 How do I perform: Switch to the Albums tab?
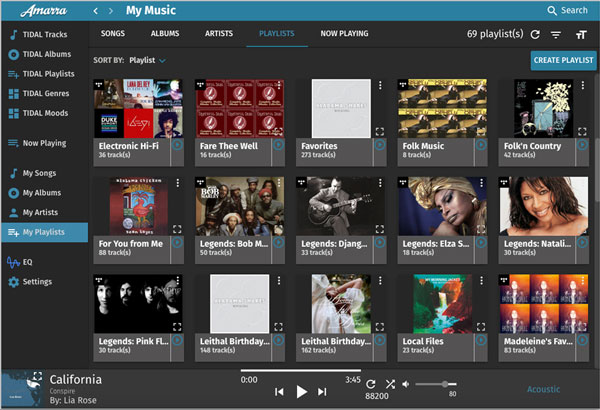click(x=165, y=34)
